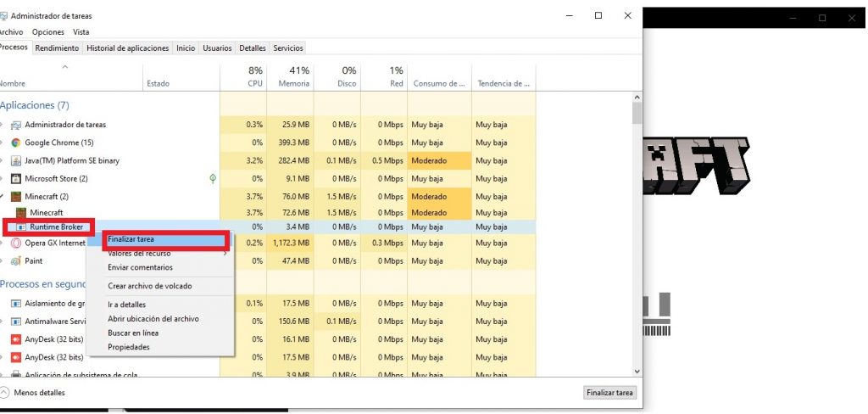Collapse the column sort arrow above Nombre
This screenshot has height=414, width=868.
point(64,67)
